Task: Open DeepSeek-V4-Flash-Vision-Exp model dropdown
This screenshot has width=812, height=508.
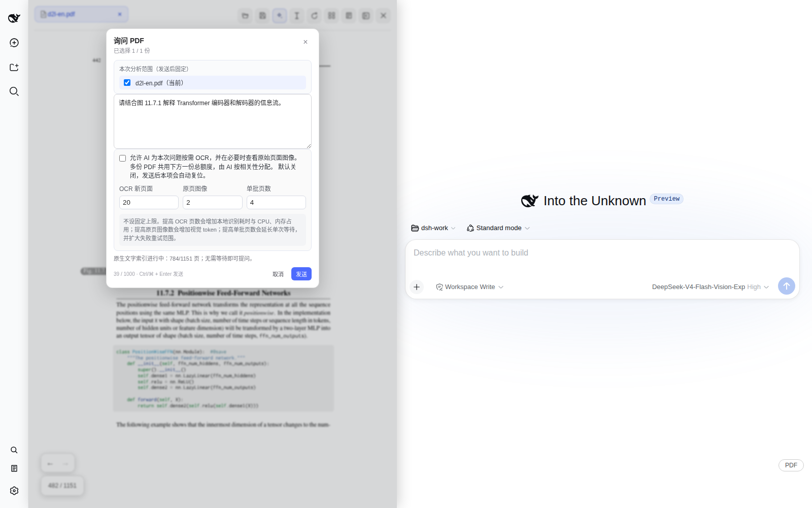Action: point(710,287)
